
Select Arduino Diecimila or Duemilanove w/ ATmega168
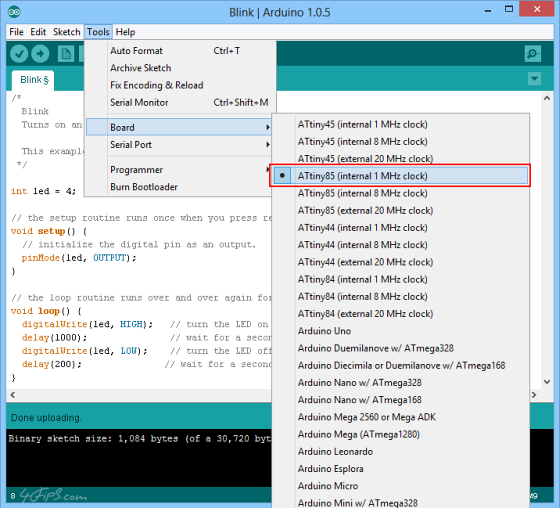(x=400, y=365)
